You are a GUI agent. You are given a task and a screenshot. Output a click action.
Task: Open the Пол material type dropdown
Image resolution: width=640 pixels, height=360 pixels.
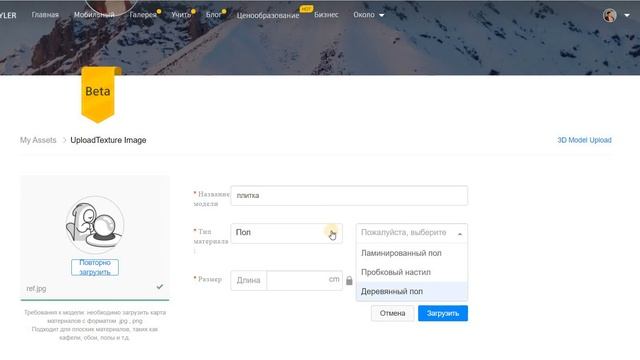click(287, 233)
